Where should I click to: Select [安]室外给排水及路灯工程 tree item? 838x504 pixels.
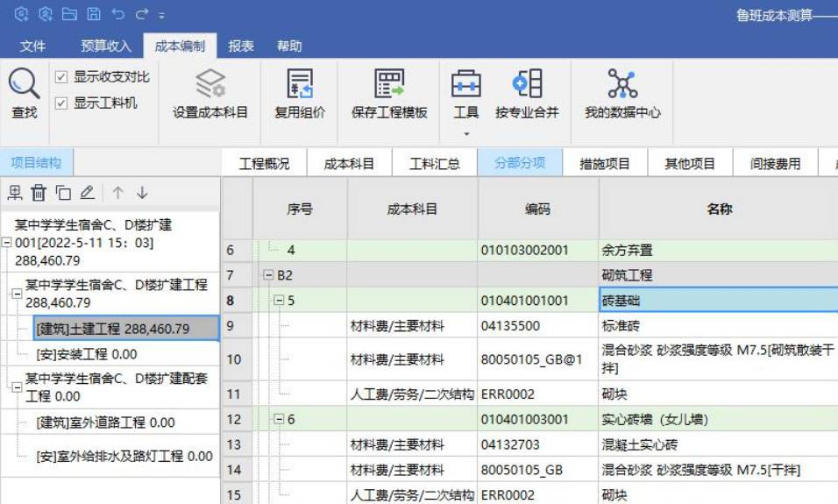click(x=124, y=456)
